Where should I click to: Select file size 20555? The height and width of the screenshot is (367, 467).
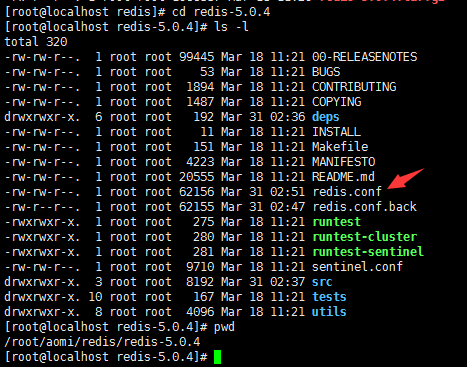point(196,177)
